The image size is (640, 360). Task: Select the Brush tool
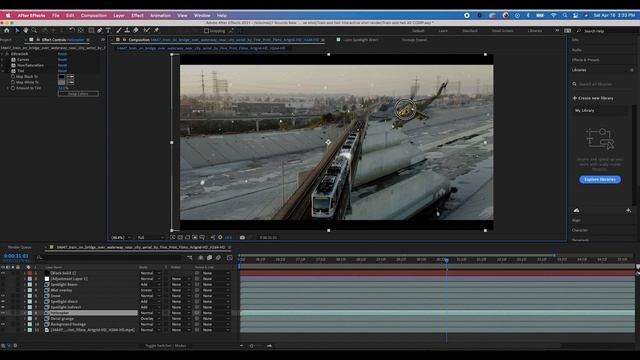(119, 30)
